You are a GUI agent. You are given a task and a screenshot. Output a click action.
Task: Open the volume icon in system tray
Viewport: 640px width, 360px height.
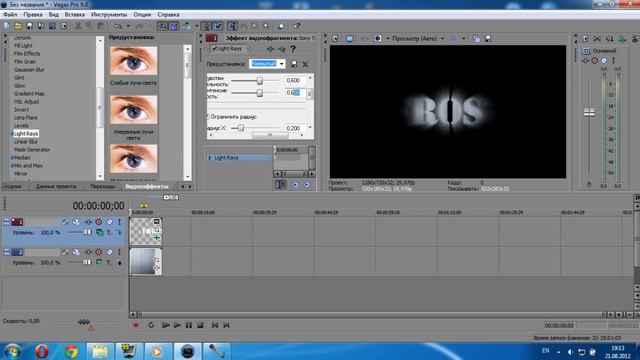570,352
